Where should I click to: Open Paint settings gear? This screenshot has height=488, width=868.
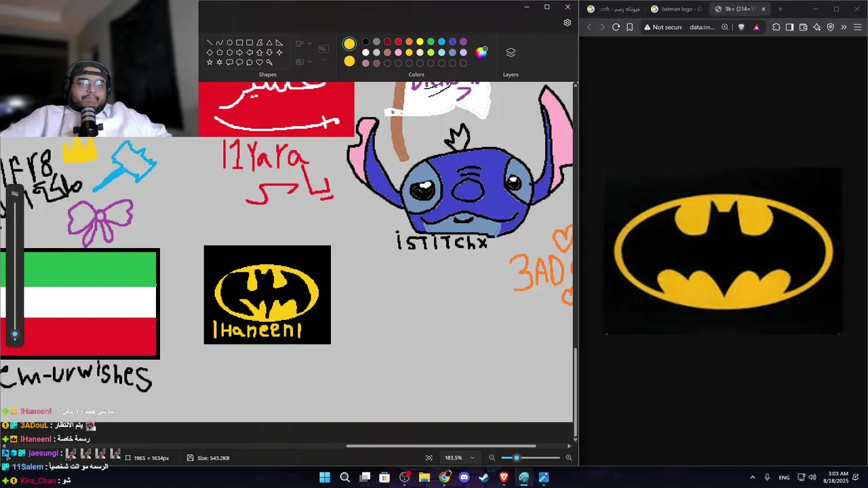point(568,22)
